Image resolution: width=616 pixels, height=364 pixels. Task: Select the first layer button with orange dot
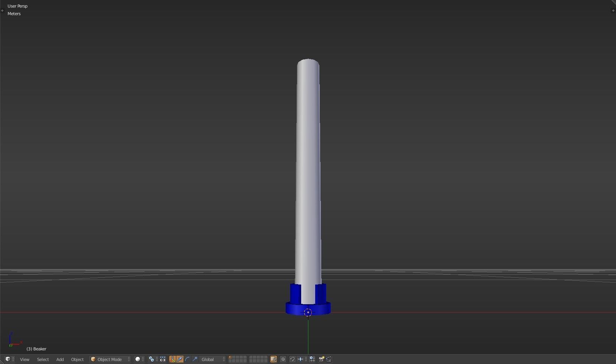coord(230,357)
